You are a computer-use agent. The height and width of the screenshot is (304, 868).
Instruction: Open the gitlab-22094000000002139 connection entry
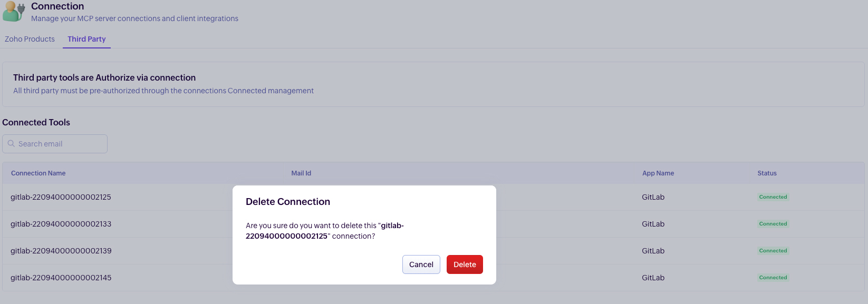[x=61, y=251]
